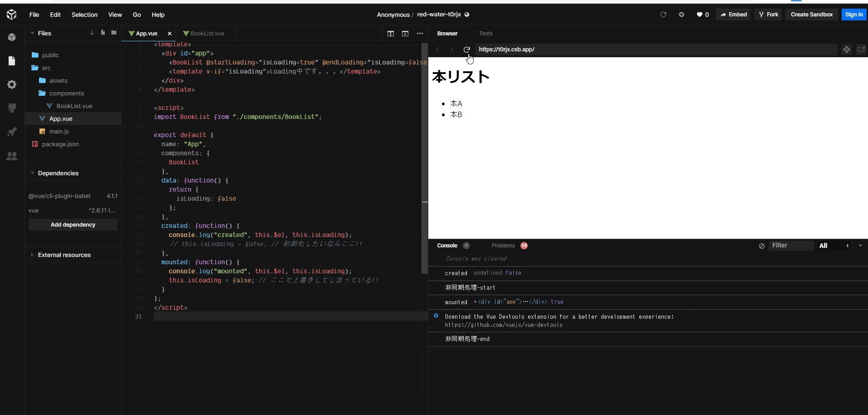This screenshot has height=415, width=868.
Task: Open the Explorer file panel icon
Action: coord(12,61)
